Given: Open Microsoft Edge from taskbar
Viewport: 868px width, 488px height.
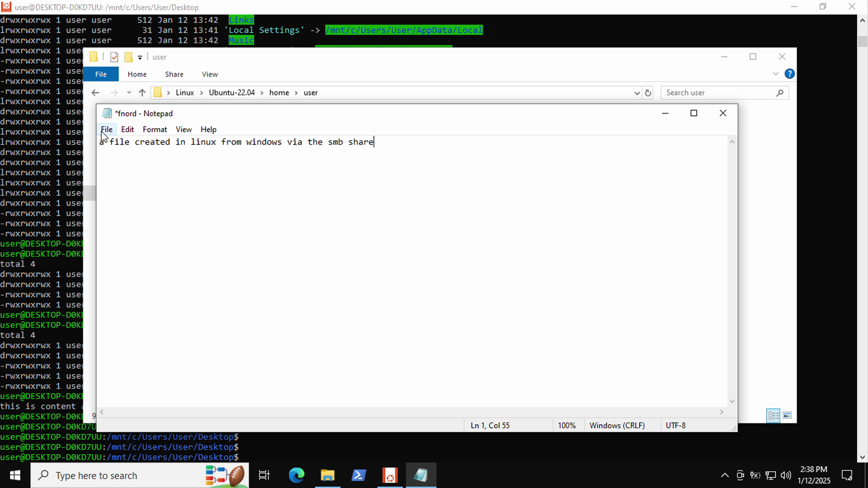Looking at the screenshot, I should [297, 475].
